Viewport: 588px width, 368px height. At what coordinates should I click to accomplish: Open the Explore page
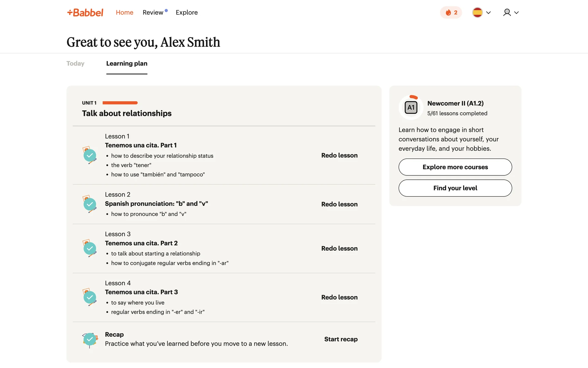pos(187,13)
